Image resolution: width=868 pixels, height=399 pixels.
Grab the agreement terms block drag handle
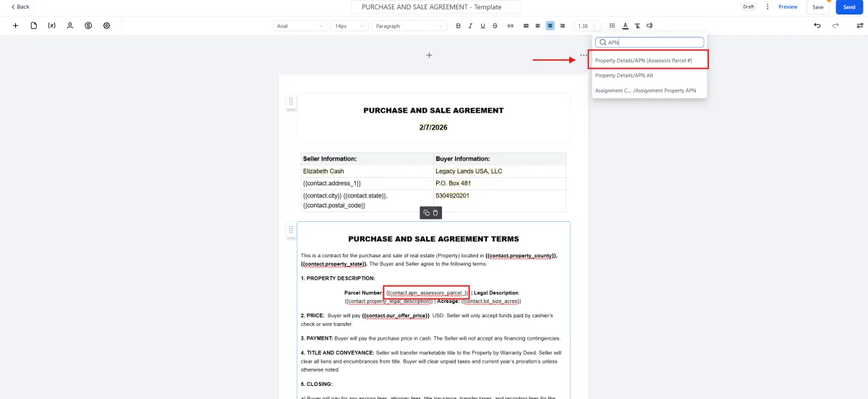point(291,230)
